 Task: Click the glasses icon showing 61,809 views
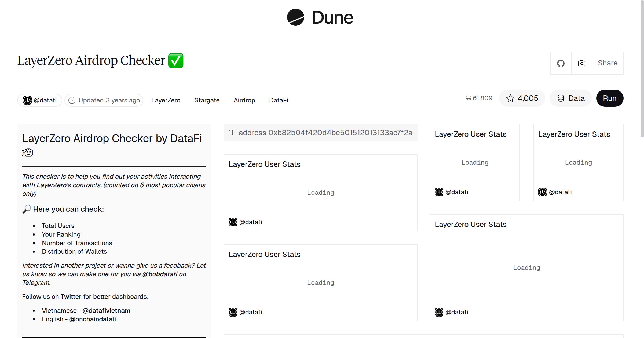[469, 98]
